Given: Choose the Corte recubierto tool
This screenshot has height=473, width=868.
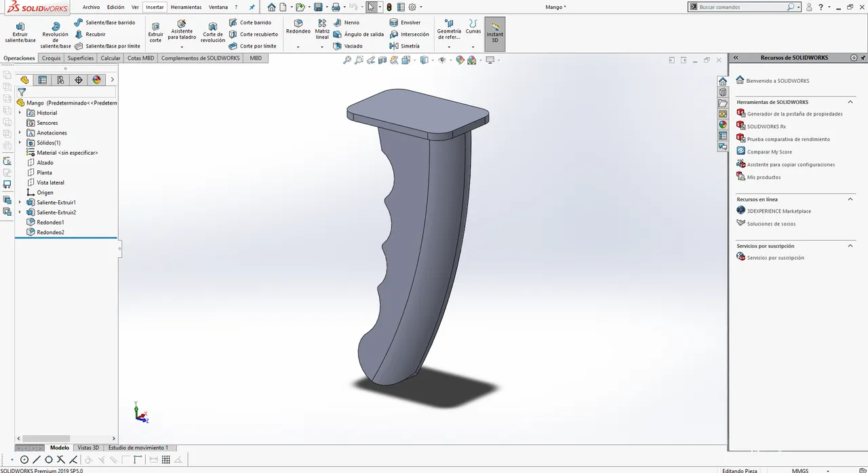Looking at the screenshot, I should (254, 34).
